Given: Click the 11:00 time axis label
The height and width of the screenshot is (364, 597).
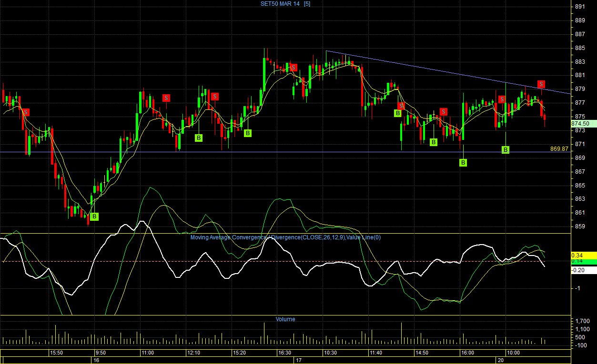Looking at the screenshot, I should (147, 353).
